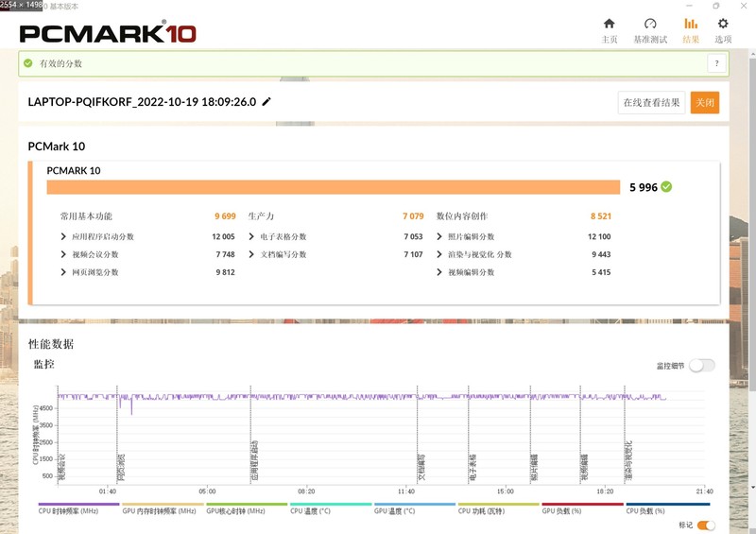756x534 pixels.
Task: Click the 在线查看结果 button
Action: point(651,102)
